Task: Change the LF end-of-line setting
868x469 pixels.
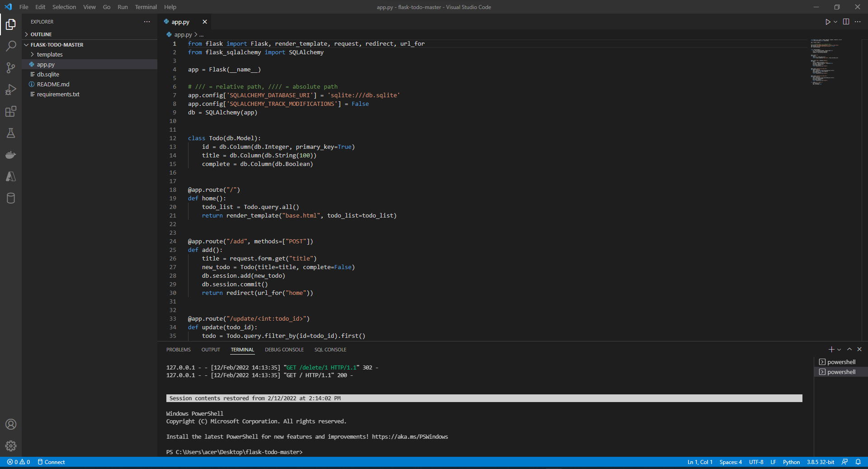Action: pos(774,462)
